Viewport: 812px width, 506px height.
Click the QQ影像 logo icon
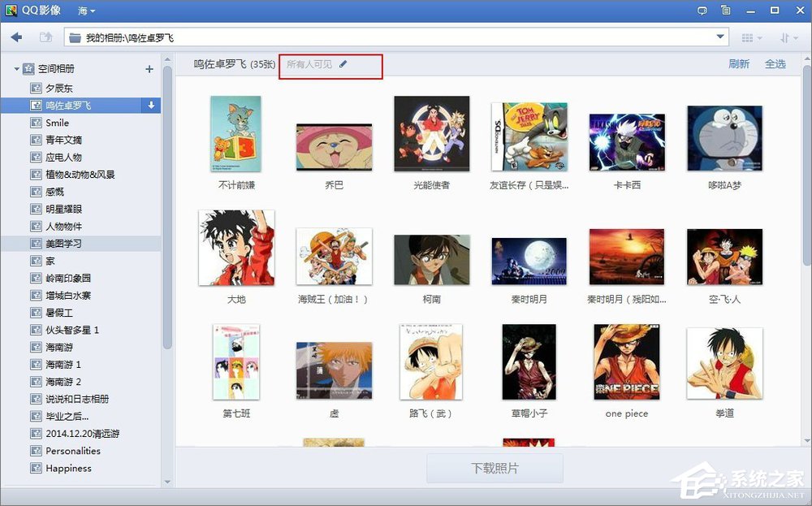click(x=11, y=11)
